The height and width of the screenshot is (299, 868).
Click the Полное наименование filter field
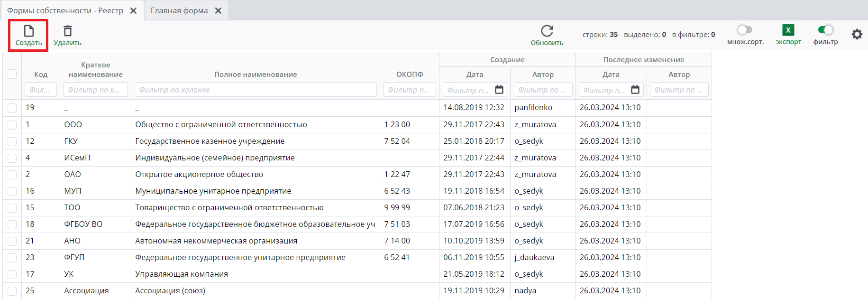(x=256, y=90)
